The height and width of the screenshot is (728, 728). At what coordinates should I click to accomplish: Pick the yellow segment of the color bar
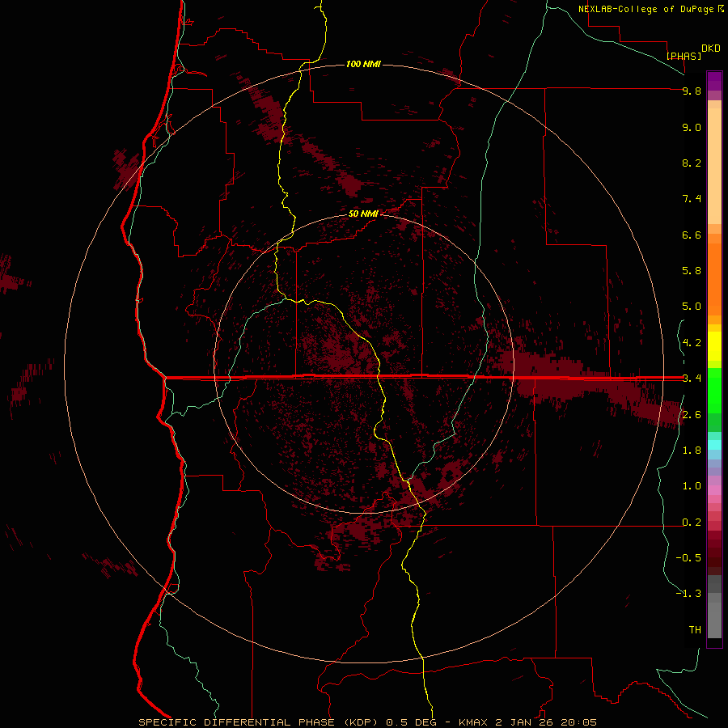714,346
